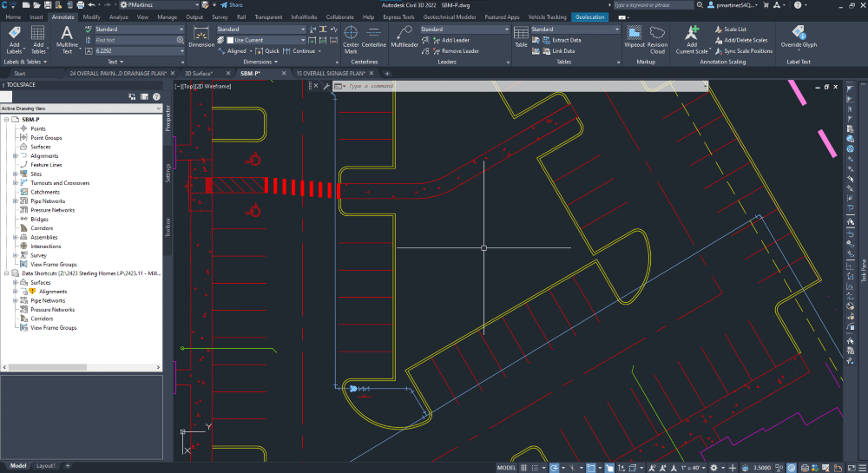Click the Table tool icon
The width and height of the screenshot is (868, 473).
tap(521, 36)
